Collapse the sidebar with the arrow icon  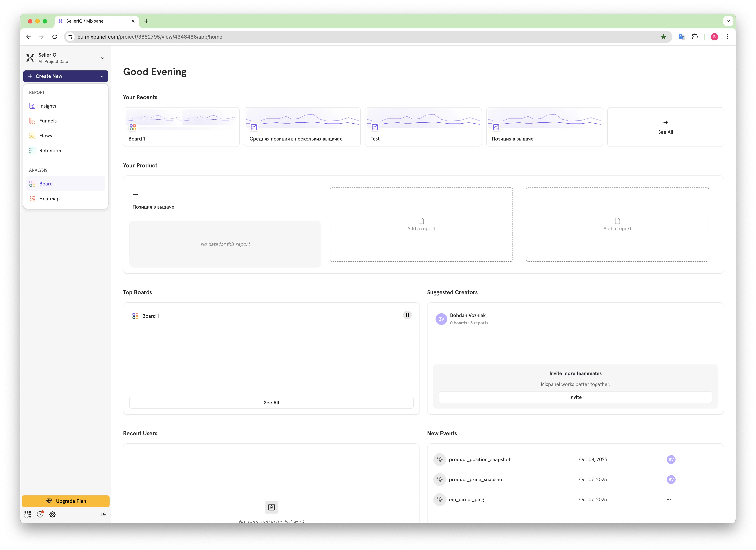pos(104,514)
